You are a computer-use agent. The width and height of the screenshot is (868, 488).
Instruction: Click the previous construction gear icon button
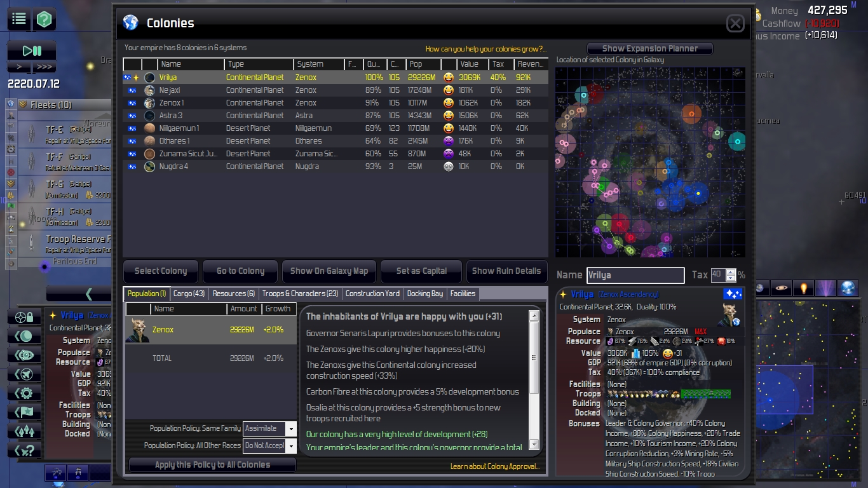click(x=25, y=393)
